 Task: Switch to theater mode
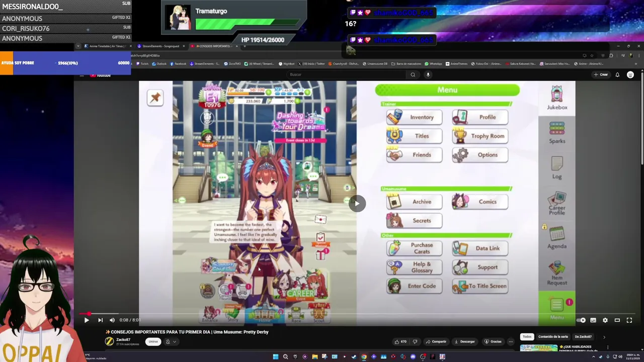coord(617,320)
